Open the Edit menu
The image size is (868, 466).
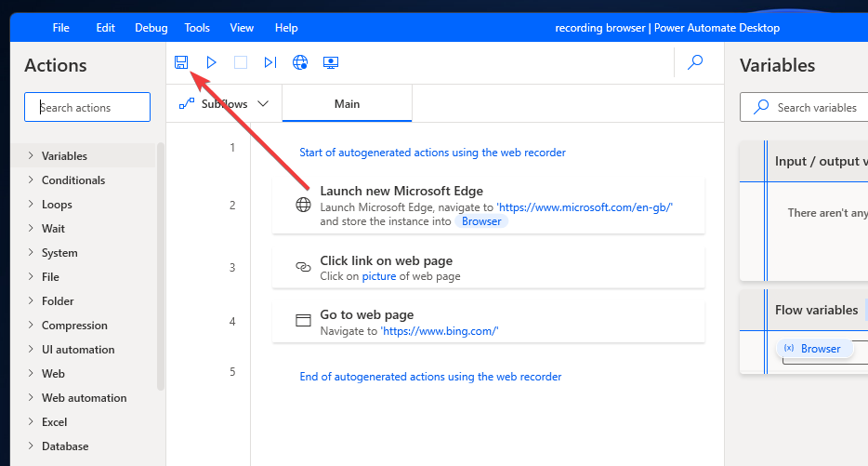pyautogui.click(x=105, y=28)
